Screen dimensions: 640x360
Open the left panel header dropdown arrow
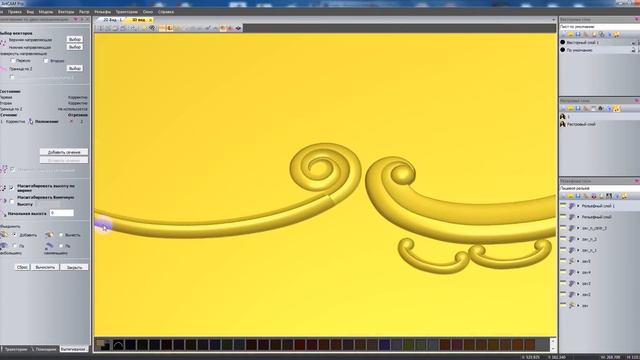point(76,19)
